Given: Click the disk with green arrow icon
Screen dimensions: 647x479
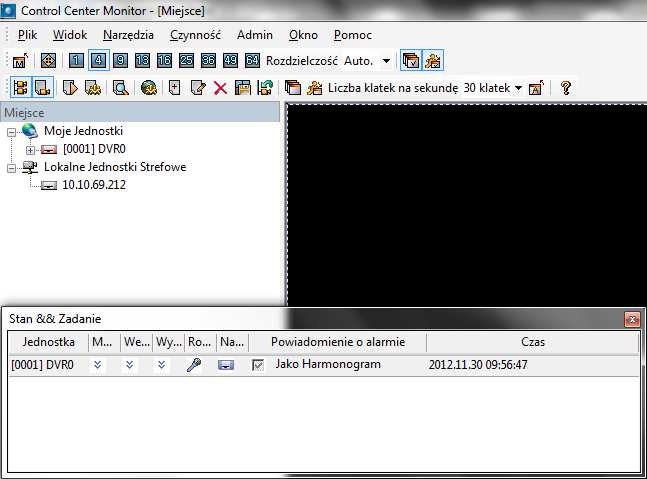Looking at the screenshot, I should 265,88.
